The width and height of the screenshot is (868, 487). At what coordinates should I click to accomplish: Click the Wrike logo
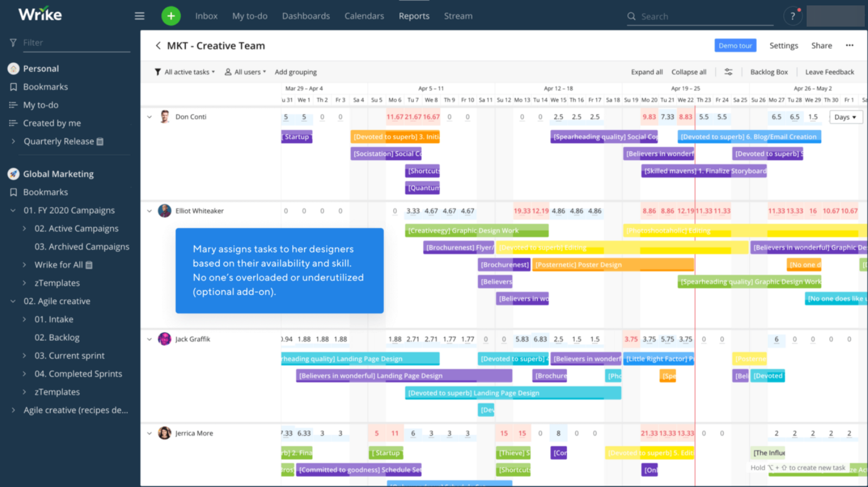(x=40, y=15)
